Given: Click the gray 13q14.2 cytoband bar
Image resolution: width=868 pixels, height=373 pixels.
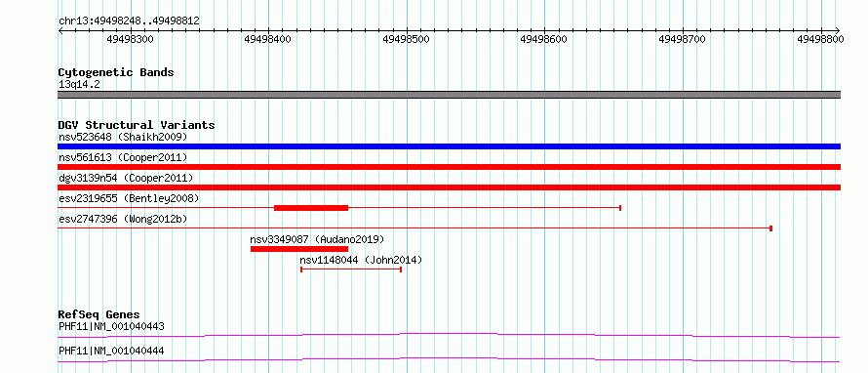Looking at the screenshot, I should tap(449, 95).
